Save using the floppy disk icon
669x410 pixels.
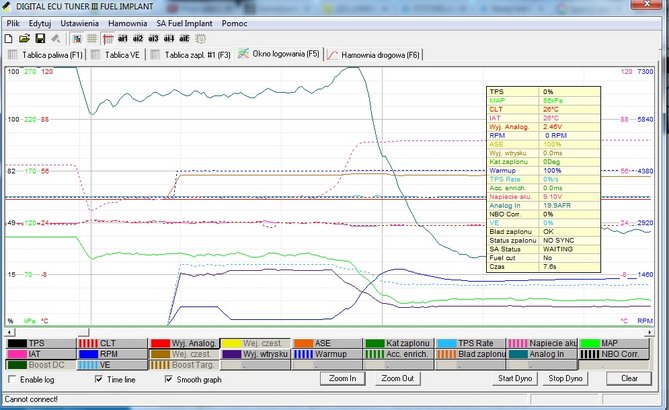coord(40,39)
